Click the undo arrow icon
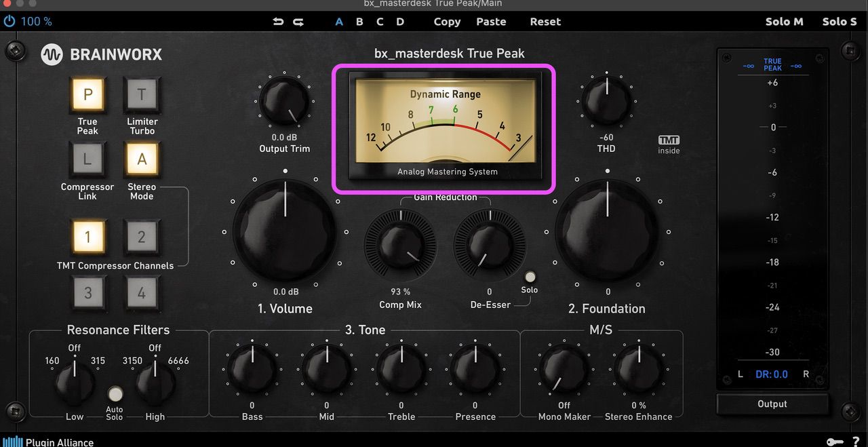The width and height of the screenshot is (868, 447). pyautogui.click(x=278, y=22)
